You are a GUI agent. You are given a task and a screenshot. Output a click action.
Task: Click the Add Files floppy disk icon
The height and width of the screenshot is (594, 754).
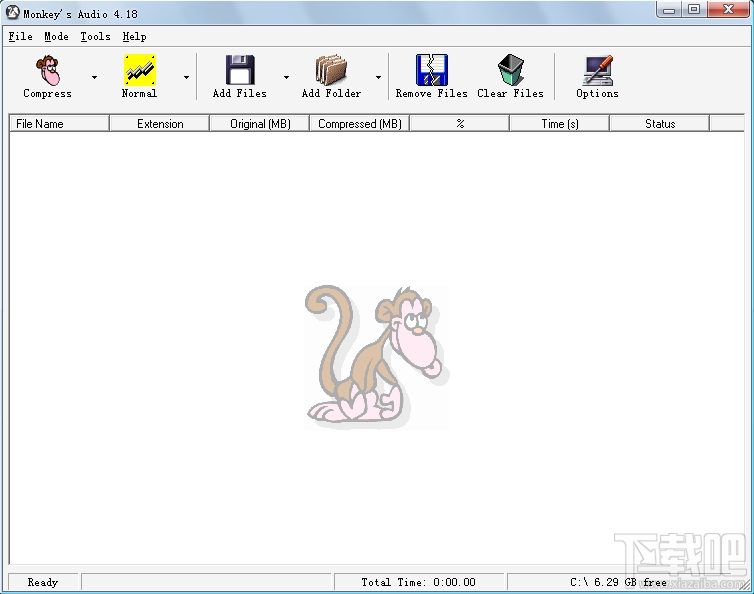(240, 70)
